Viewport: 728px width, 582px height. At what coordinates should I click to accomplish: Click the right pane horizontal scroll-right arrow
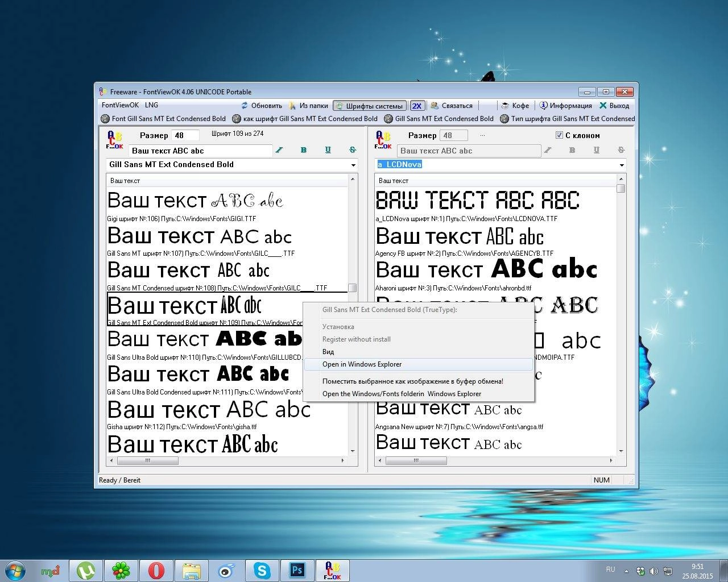pyautogui.click(x=611, y=460)
